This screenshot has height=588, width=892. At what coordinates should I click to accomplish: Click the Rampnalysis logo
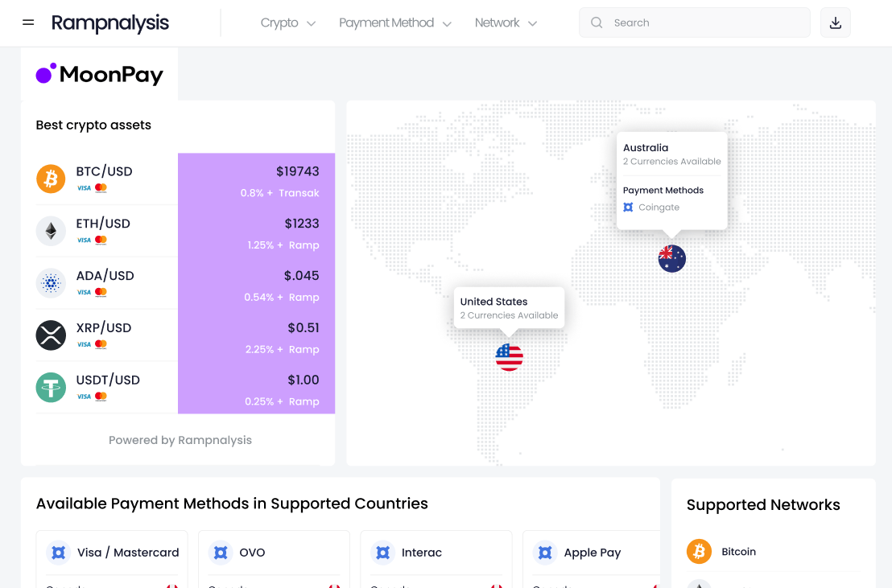(109, 23)
